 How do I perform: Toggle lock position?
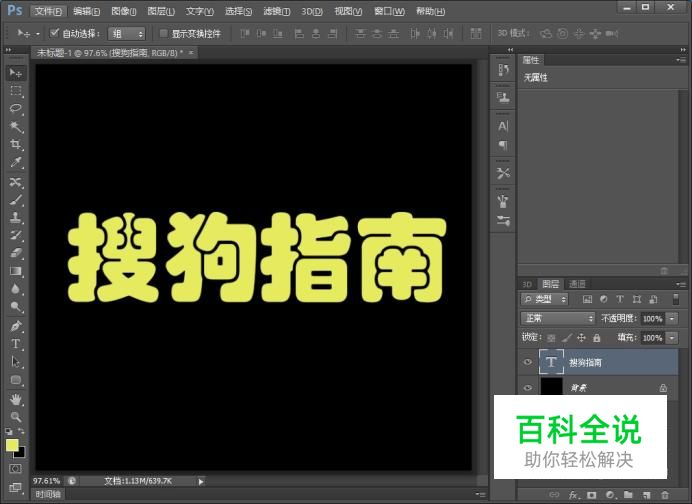tap(582, 338)
